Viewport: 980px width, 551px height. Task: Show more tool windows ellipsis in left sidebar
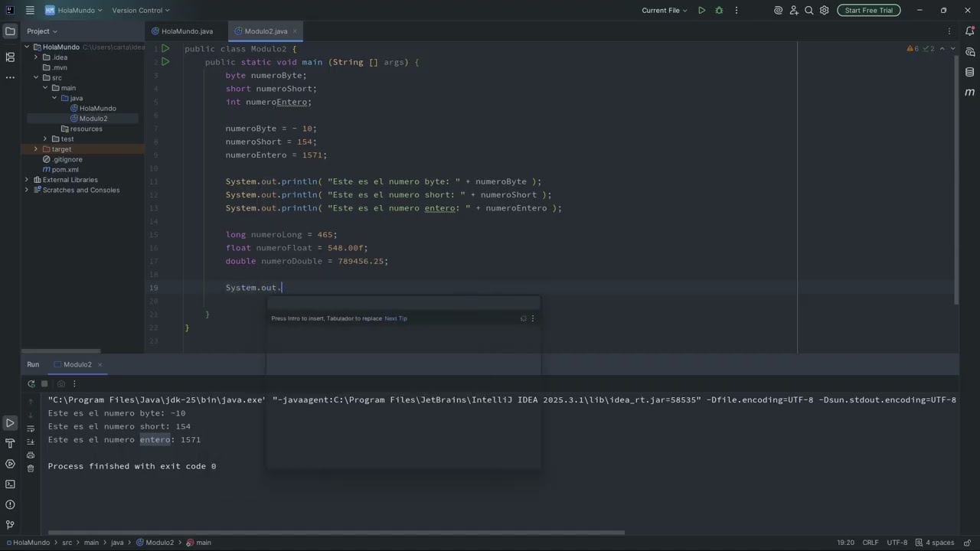[x=10, y=77]
